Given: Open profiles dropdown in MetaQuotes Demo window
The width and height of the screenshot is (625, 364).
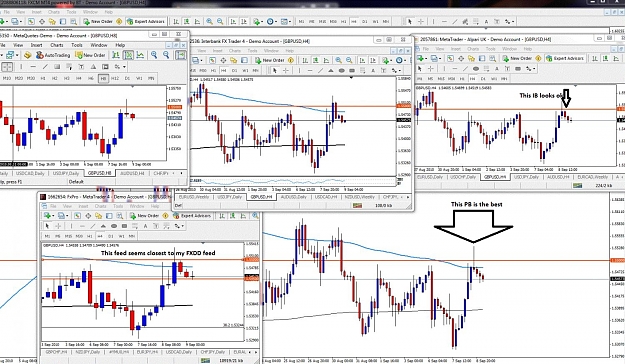Looking at the screenshot, I should (x=17, y=55).
